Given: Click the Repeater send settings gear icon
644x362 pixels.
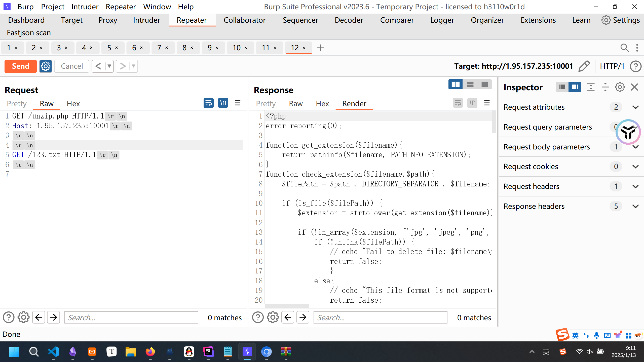Looking at the screenshot, I should (46, 66).
